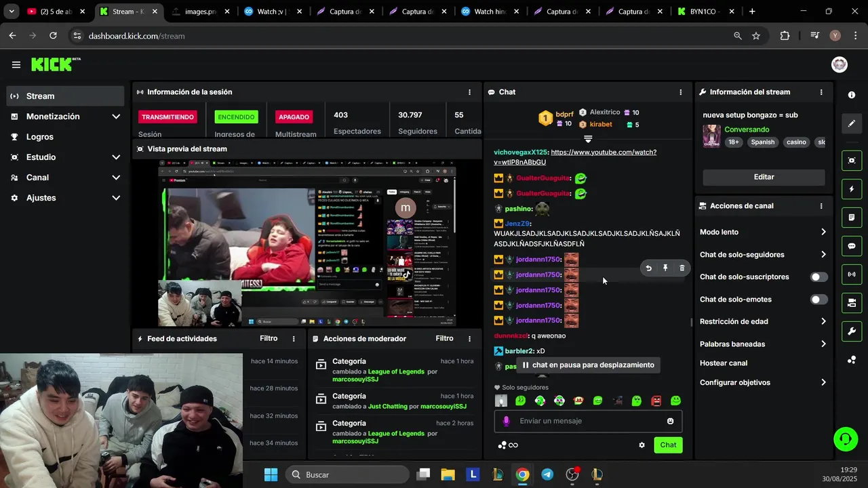Switch to the images.png browser tab
The image size is (868, 488).
tap(201, 12)
